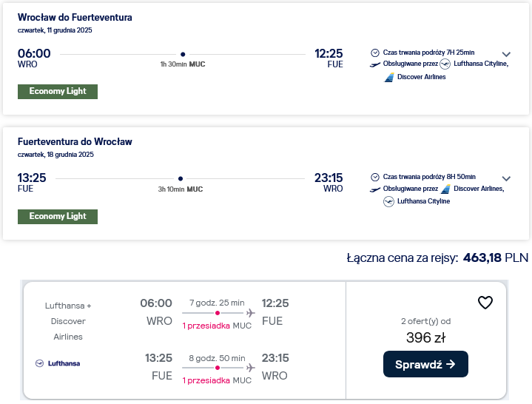This screenshot has width=532, height=404.
Task: Click the clock icon beside 7H 25min
Action: tap(375, 53)
